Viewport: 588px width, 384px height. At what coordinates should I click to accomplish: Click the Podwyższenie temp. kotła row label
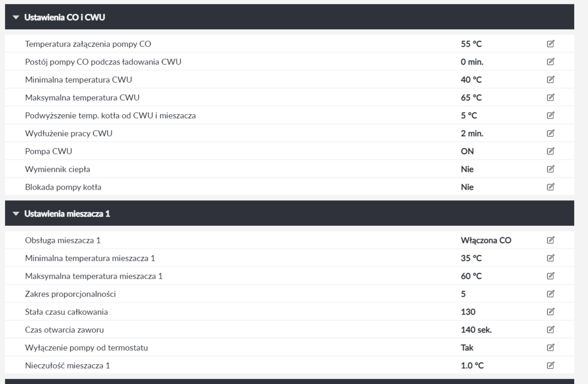pyautogui.click(x=110, y=116)
